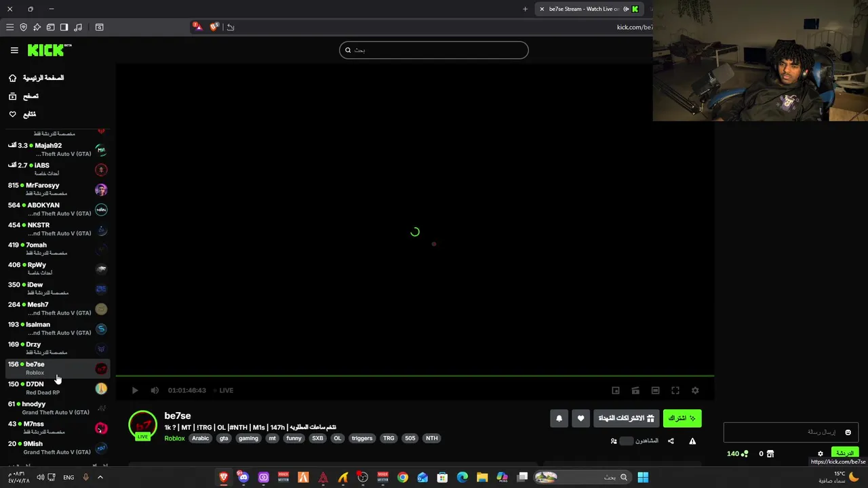Open the media control music icon
The image size is (868, 488).
click(x=78, y=27)
